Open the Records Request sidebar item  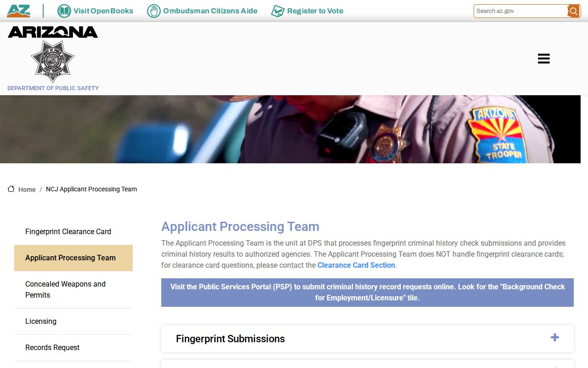(73, 348)
